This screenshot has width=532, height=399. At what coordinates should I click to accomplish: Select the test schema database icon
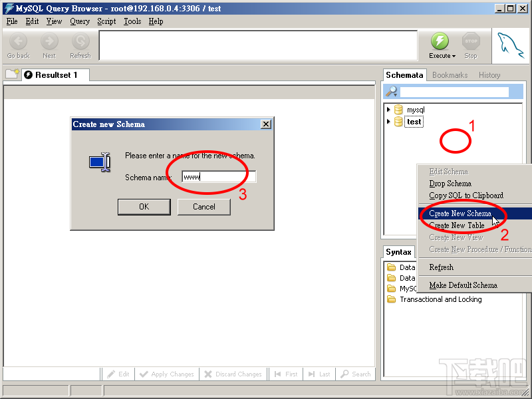click(400, 121)
